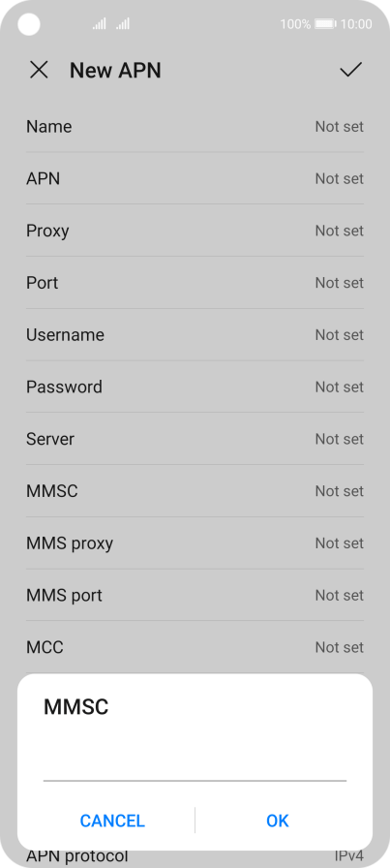Cancel the MMSC dialog
390x868 pixels.
112,821
